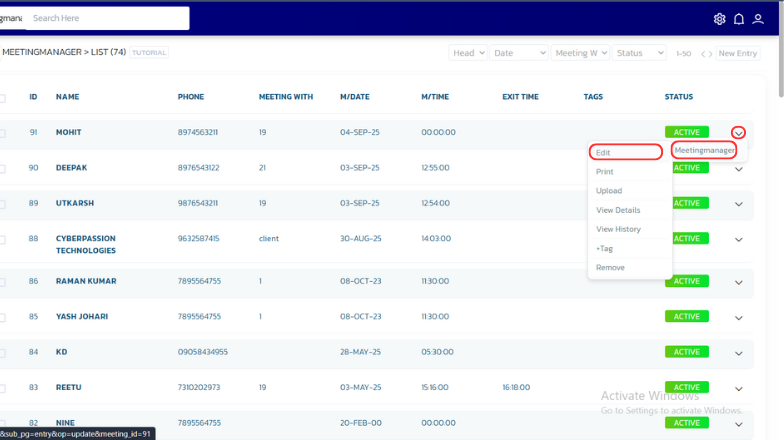Open the Date filter dropdown
Image resolution: width=784 pixels, height=440 pixels.
517,53
